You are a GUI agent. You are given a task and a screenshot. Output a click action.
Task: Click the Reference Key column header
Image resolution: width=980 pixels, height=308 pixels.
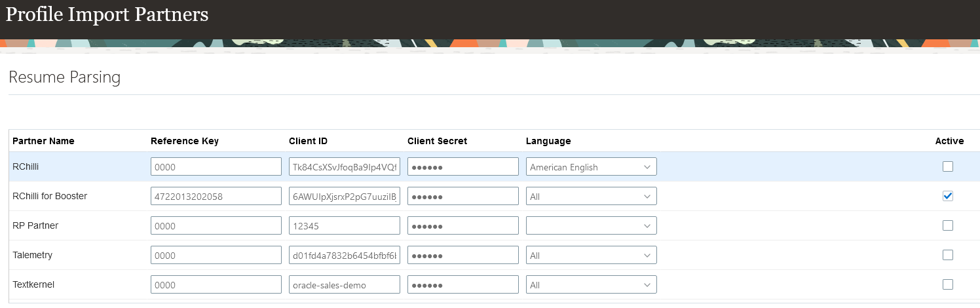click(185, 141)
